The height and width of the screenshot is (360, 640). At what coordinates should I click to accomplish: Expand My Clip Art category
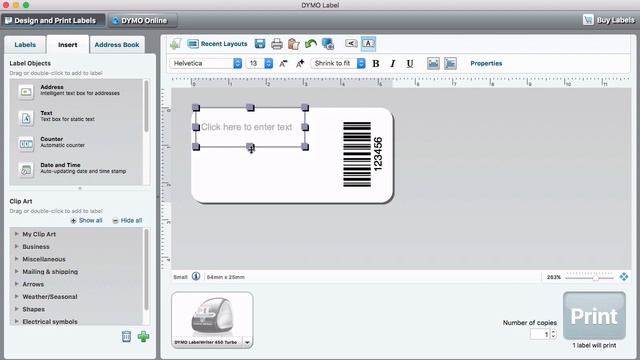[17, 234]
